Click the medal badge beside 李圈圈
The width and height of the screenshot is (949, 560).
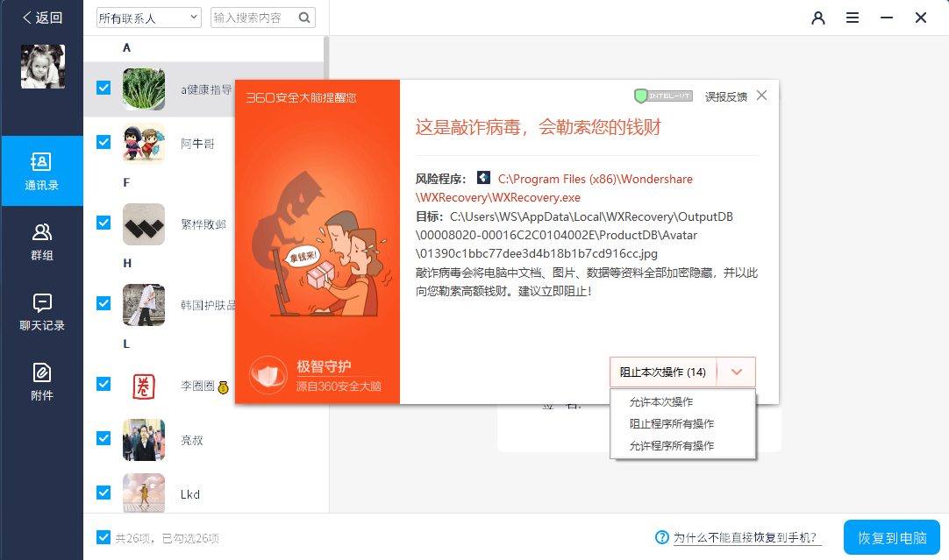tap(224, 387)
